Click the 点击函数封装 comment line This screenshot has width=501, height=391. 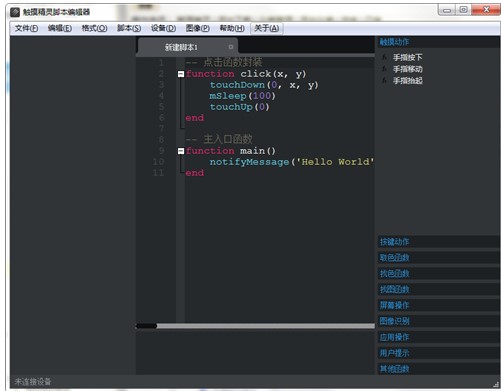coord(224,63)
